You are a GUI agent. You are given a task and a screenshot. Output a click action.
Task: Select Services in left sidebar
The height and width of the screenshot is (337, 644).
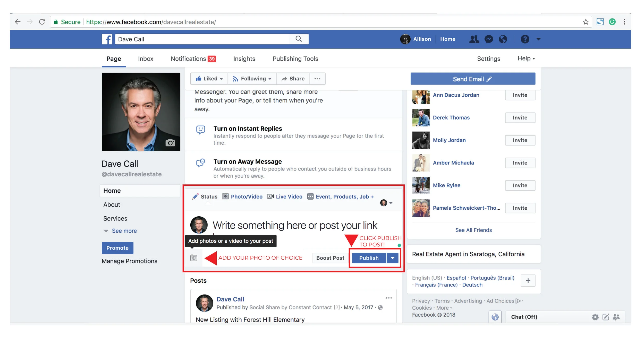pos(115,219)
